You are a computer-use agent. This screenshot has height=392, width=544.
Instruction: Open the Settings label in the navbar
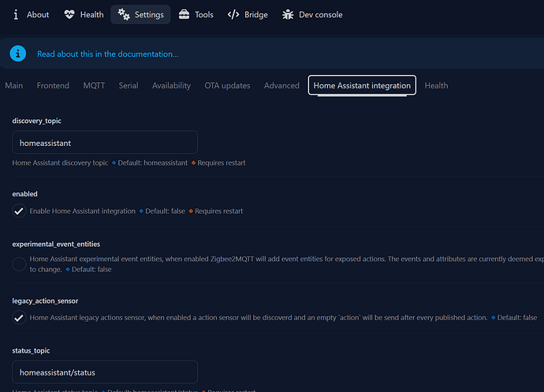pyautogui.click(x=149, y=14)
